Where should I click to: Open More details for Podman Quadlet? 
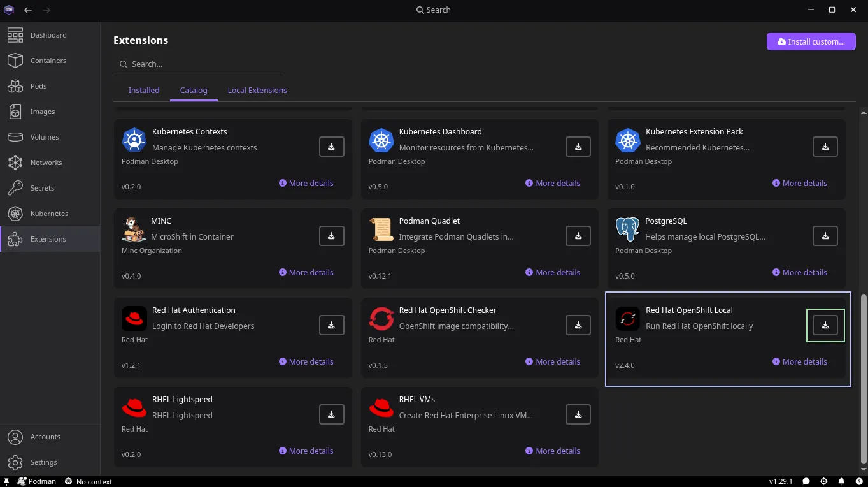tap(553, 272)
